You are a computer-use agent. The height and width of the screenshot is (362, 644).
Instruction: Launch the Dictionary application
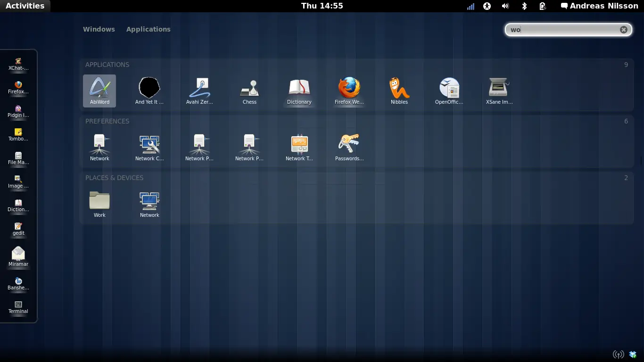pyautogui.click(x=299, y=90)
